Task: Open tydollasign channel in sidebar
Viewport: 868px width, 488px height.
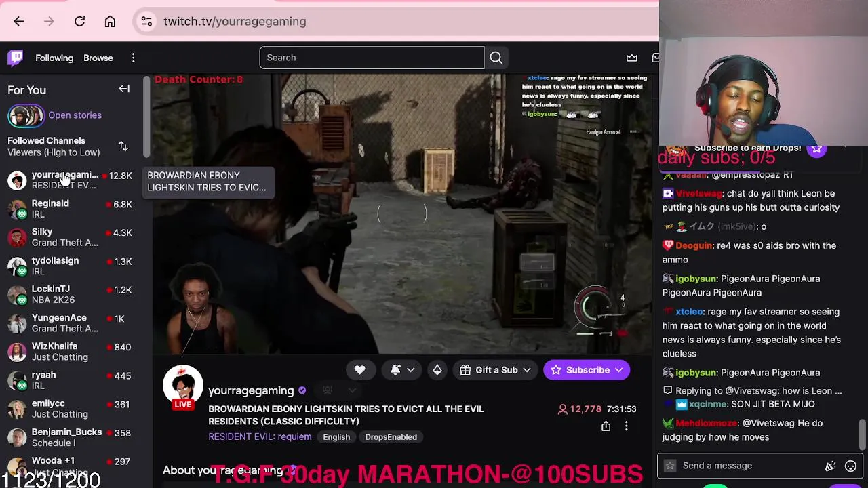Action: click(71, 266)
